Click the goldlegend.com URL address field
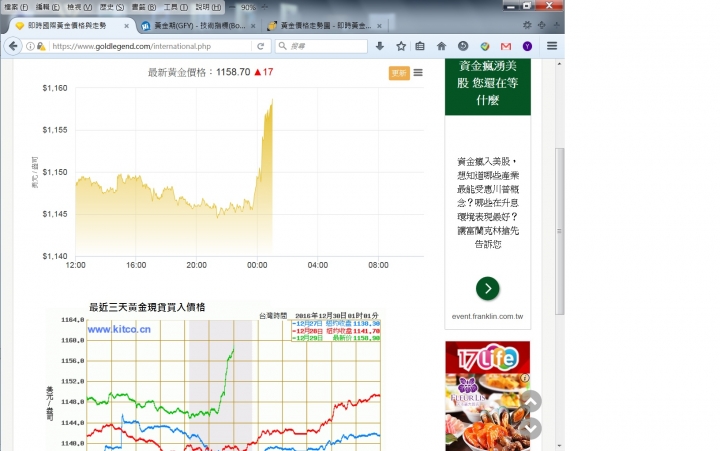Screen dimensions: 720x451 pyautogui.click(x=151, y=46)
